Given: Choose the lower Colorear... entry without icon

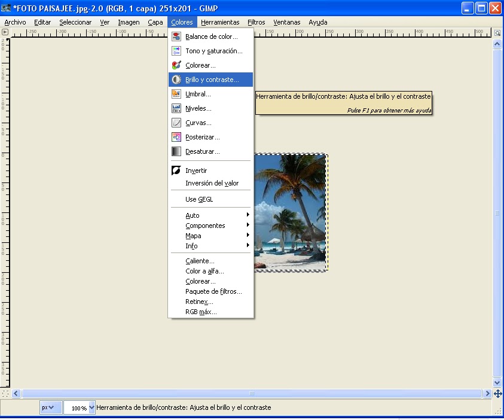Looking at the screenshot, I should point(210,281).
